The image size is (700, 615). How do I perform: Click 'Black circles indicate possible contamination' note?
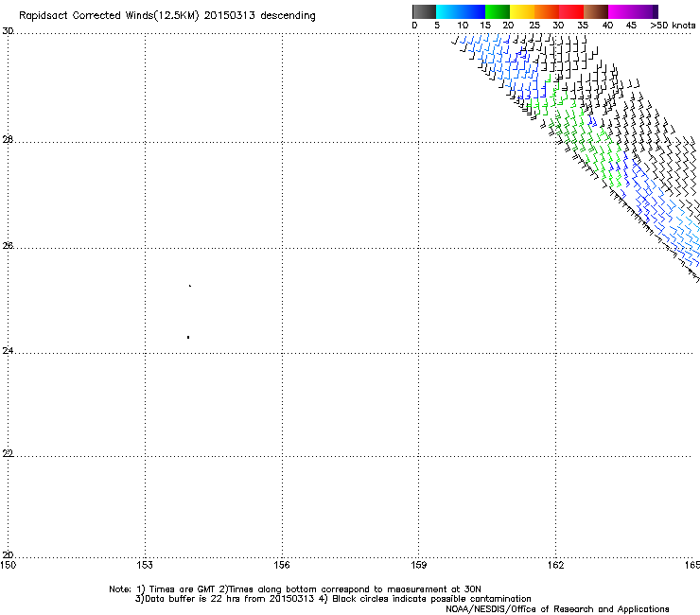click(x=431, y=599)
